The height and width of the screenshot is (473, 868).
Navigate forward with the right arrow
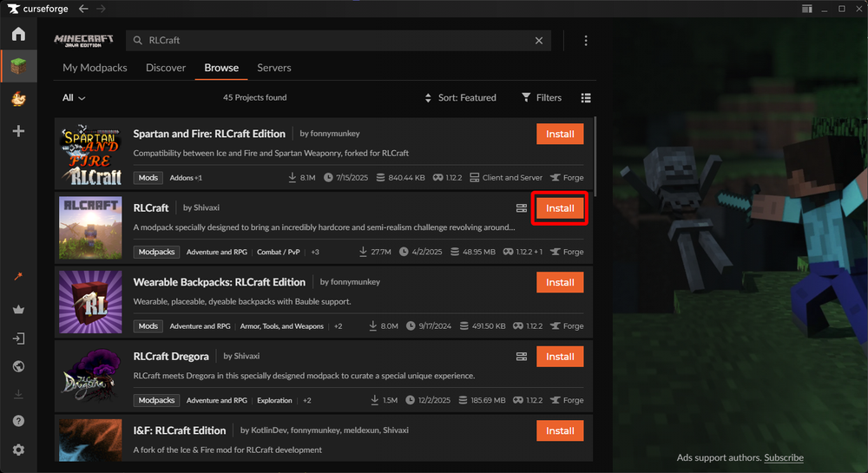pos(101,9)
